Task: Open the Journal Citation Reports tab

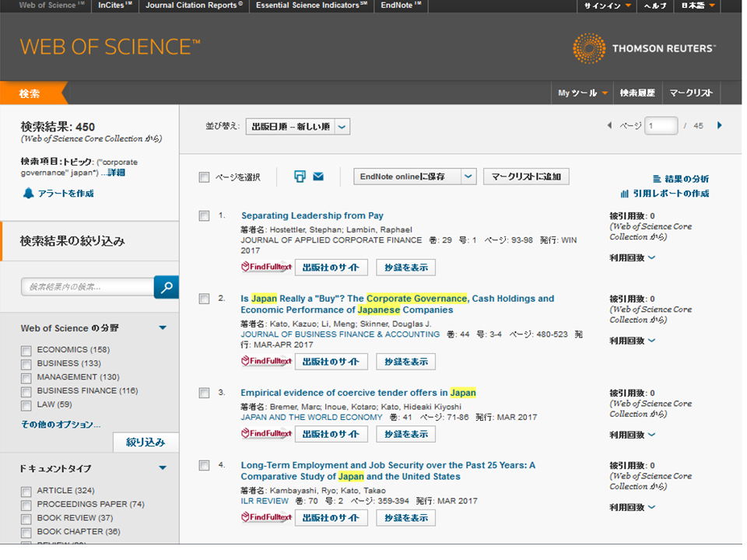Action: point(194,5)
